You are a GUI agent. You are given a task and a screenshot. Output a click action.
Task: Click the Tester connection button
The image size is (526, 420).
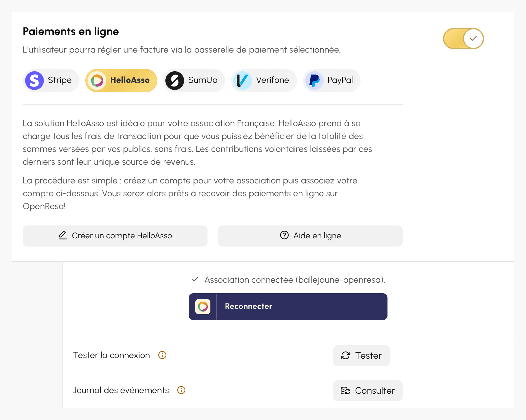(x=361, y=355)
